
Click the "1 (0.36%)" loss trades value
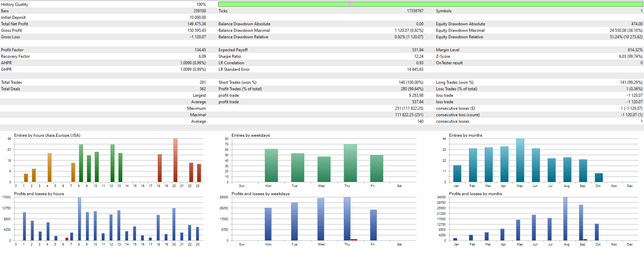pos(635,89)
